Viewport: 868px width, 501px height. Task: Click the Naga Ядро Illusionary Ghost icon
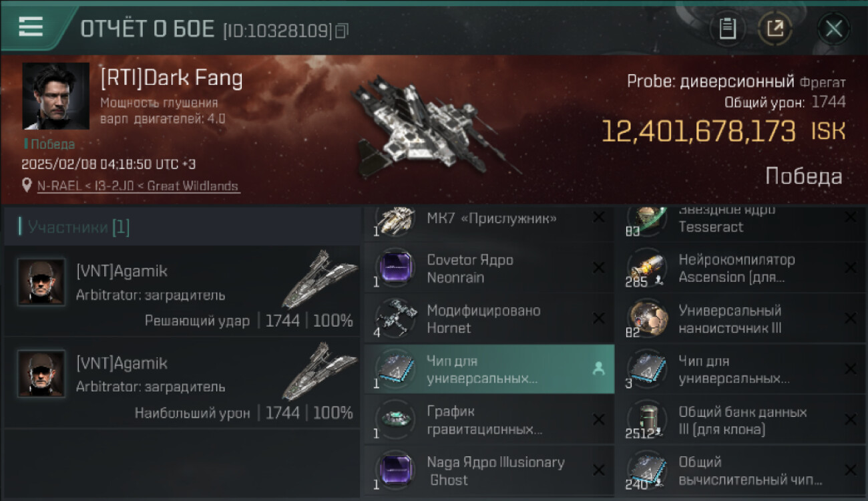pyautogui.click(x=395, y=470)
